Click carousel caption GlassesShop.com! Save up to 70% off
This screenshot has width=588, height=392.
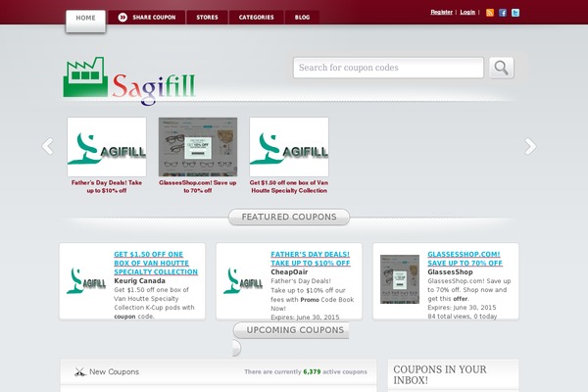tap(198, 186)
